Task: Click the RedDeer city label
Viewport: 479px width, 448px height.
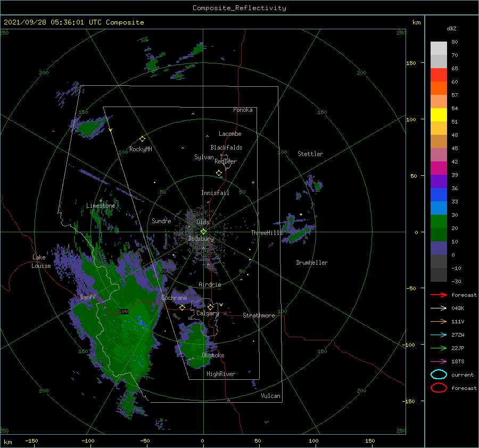Action: coord(226,161)
